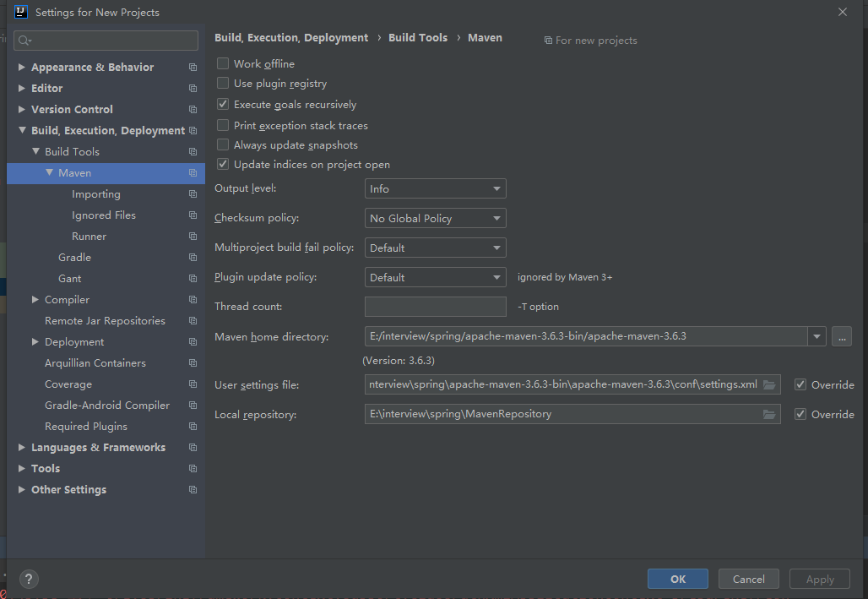
Task: Click the copy icon beside Required Plugins
Action: pyautogui.click(x=193, y=426)
